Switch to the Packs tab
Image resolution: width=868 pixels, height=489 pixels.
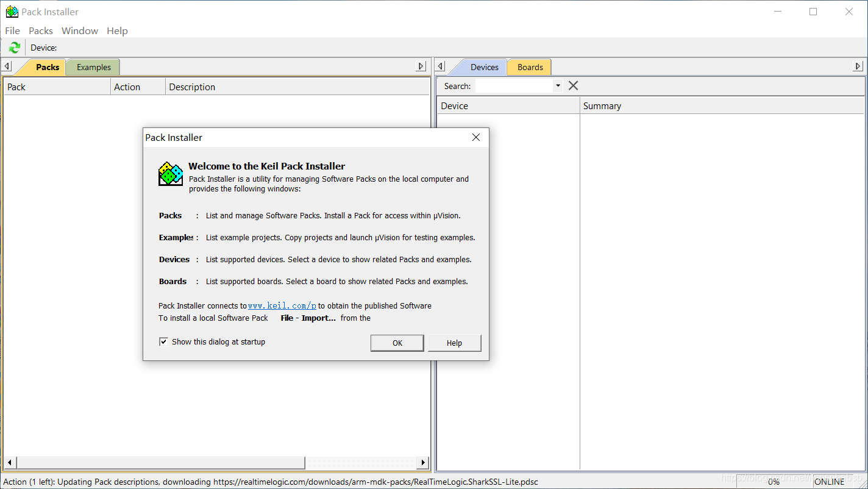48,67
